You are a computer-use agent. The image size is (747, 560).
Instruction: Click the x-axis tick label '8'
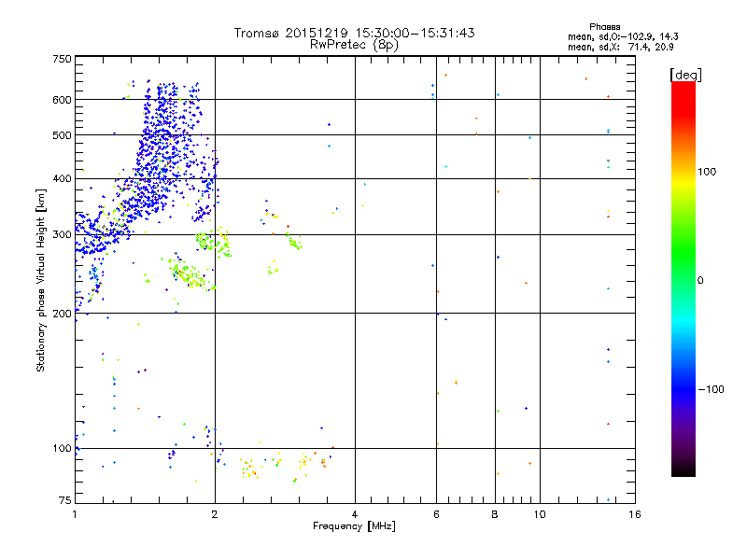coord(495,514)
